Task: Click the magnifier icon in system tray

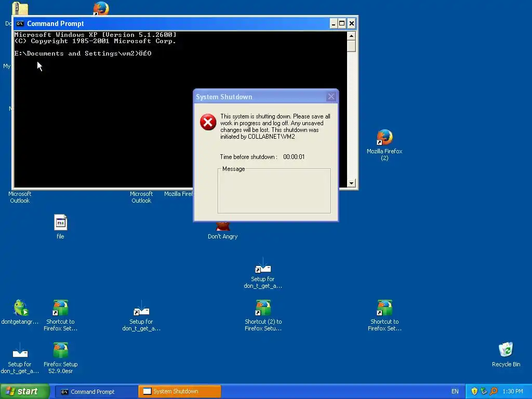Action: click(x=494, y=391)
